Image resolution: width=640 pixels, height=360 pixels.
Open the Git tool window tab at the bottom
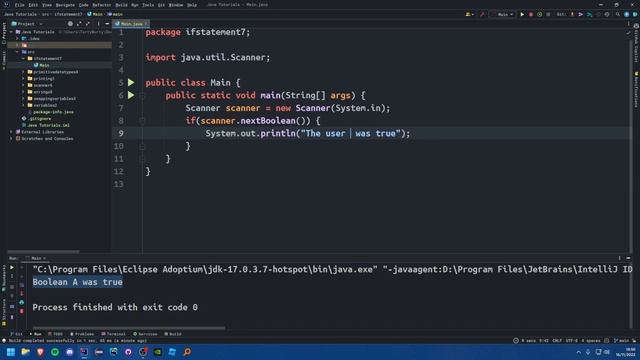(x=16, y=334)
